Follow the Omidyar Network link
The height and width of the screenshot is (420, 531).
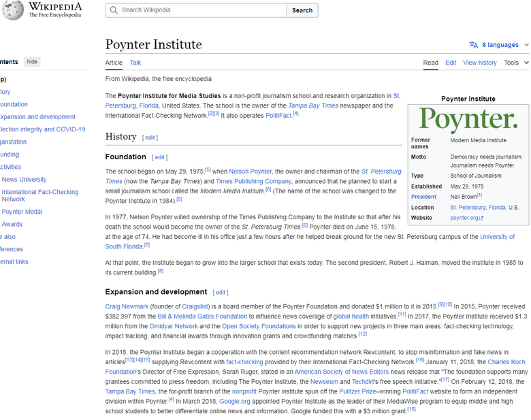click(174, 326)
